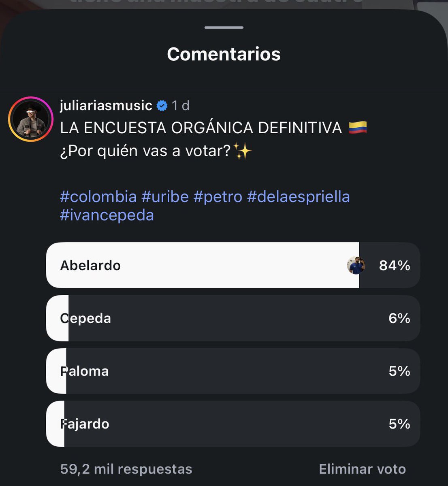This screenshot has height=486, width=448.
Task: Vote for Cepeda in the poll
Action: coord(233,318)
